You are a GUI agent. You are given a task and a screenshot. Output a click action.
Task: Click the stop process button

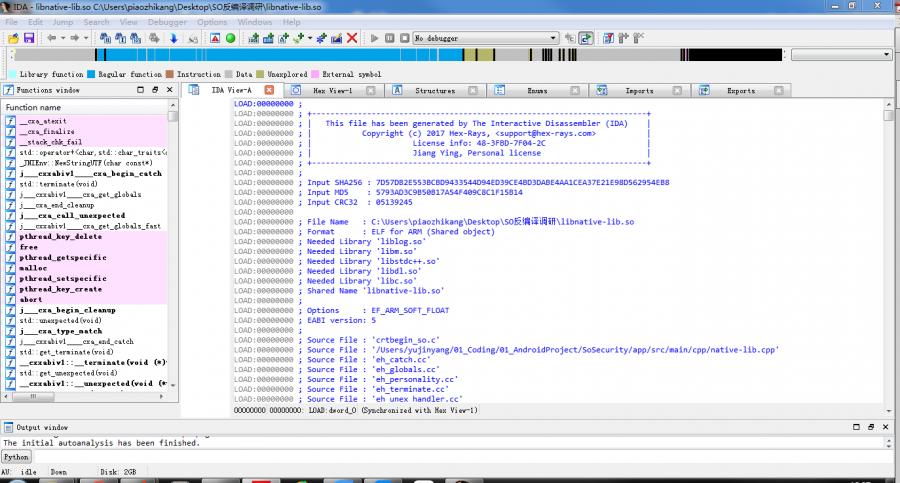pos(405,38)
